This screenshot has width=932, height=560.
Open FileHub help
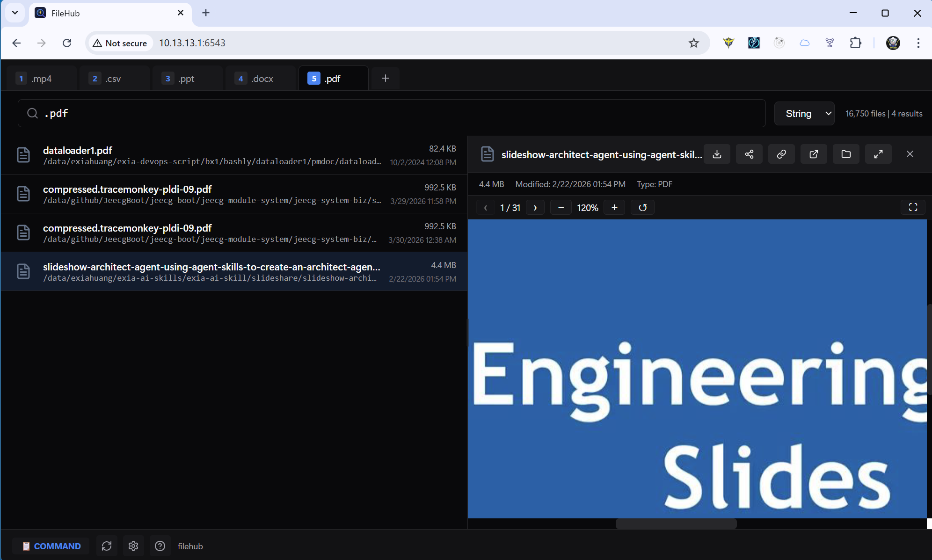[x=160, y=546]
